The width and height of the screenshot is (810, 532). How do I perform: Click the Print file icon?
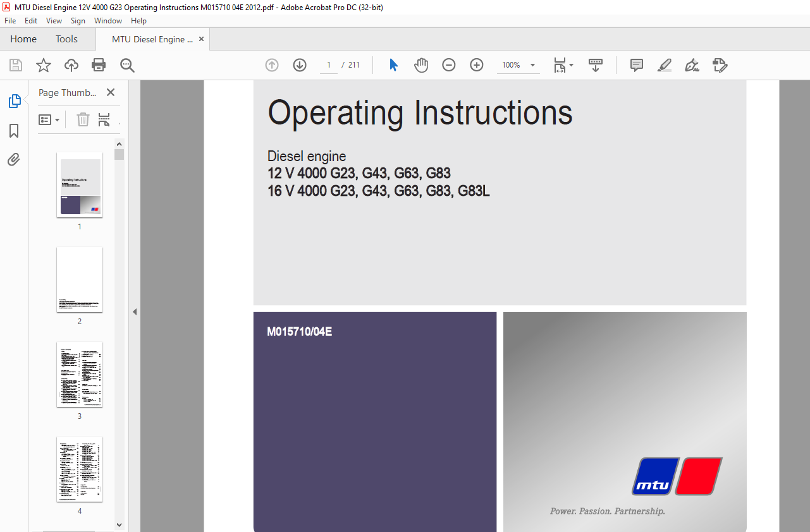point(99,65)
